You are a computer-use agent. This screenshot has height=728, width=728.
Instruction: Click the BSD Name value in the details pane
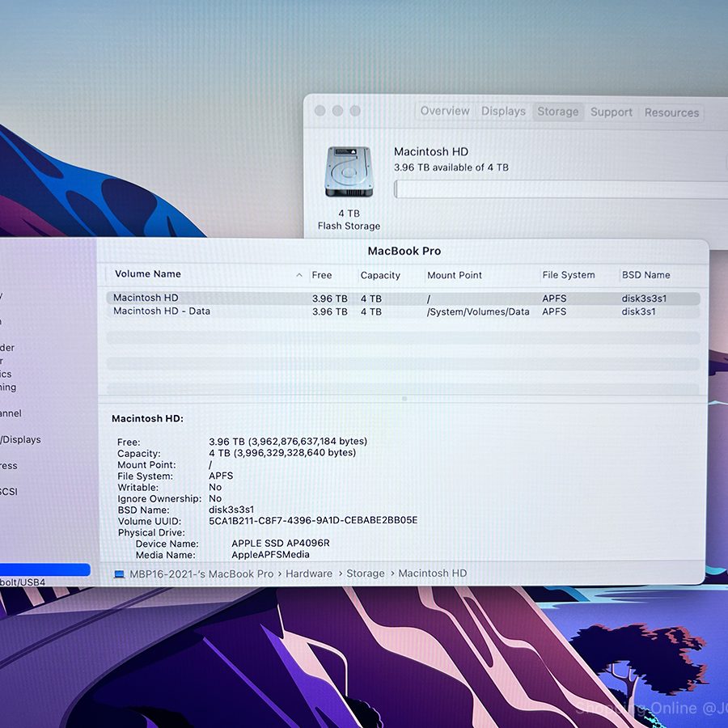click(x=231, y=510)
